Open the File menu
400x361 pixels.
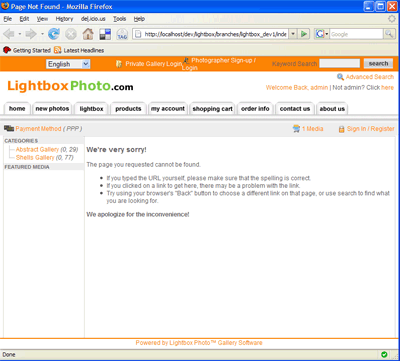[8, 19]
